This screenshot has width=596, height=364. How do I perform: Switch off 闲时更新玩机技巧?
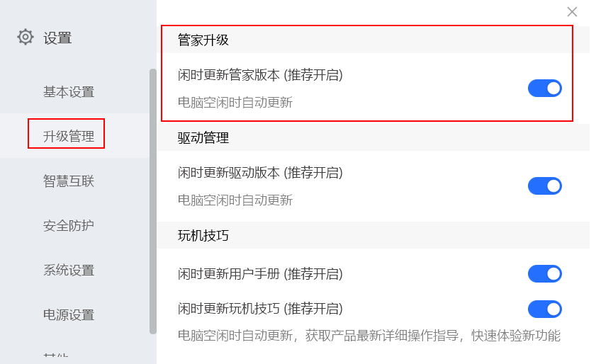click(544, 309)
